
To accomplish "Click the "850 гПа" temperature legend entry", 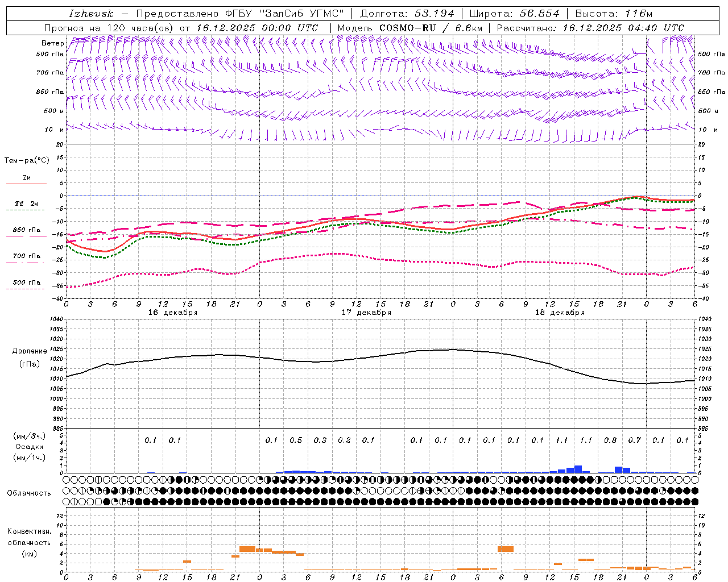I will [26, 230].
